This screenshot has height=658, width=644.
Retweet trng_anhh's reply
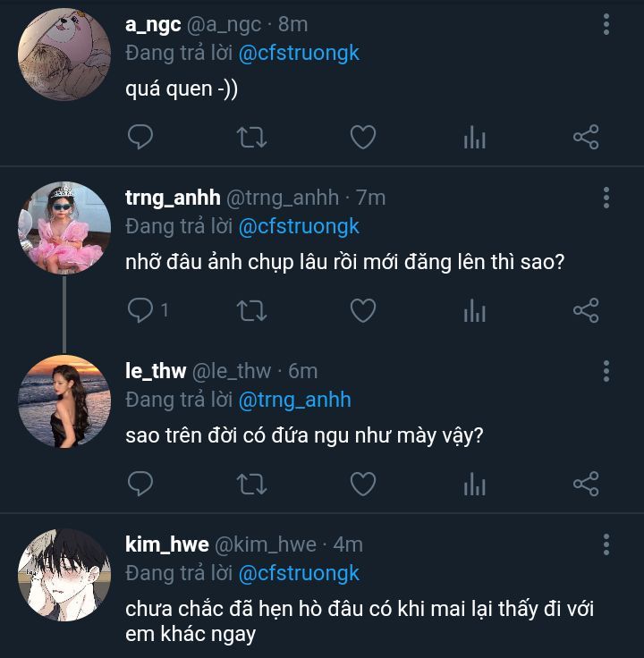point(250,310)
